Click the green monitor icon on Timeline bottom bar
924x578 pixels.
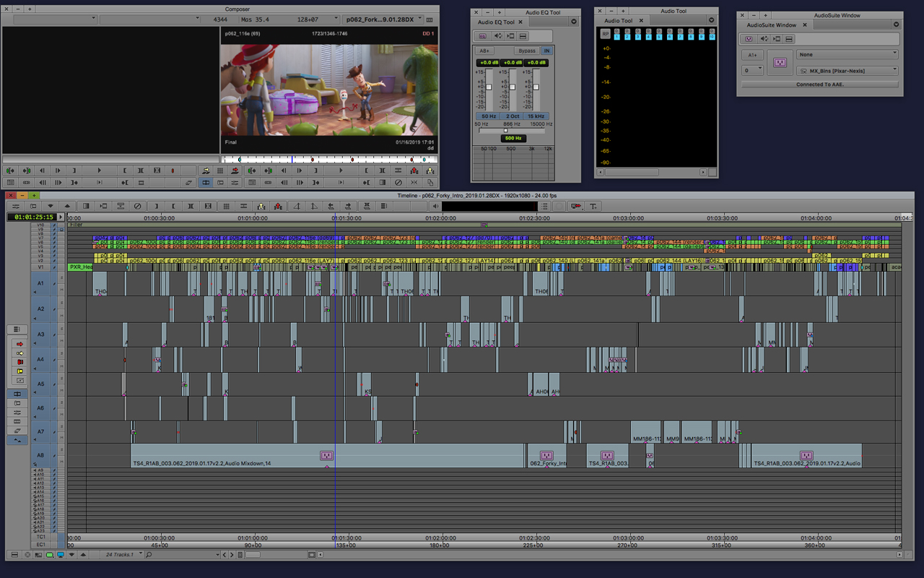tap(50, 555)
